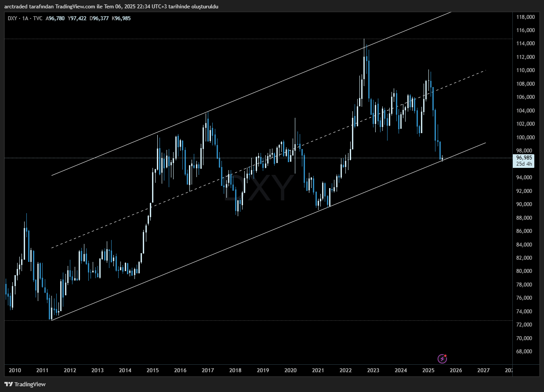The height and width of the screenshot is (392, 544).
Task: Click the close value K96,985
Action: point(121,18)
